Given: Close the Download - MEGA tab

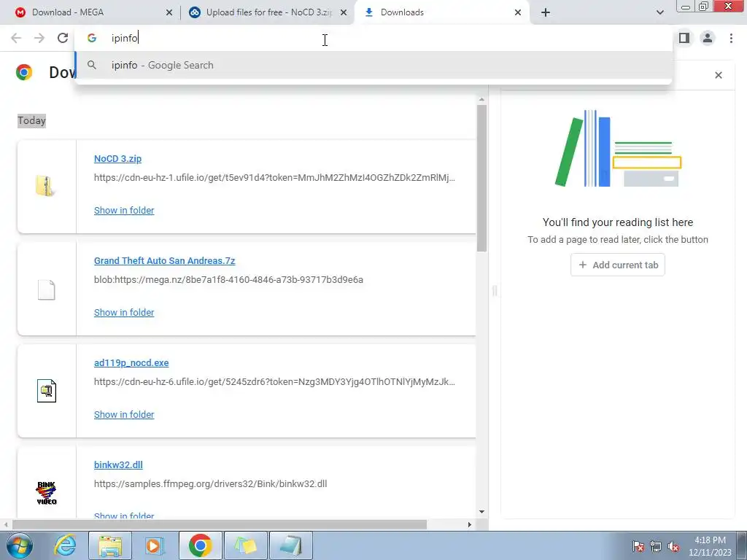Looking at the screenshot, I should click(169, 13).
